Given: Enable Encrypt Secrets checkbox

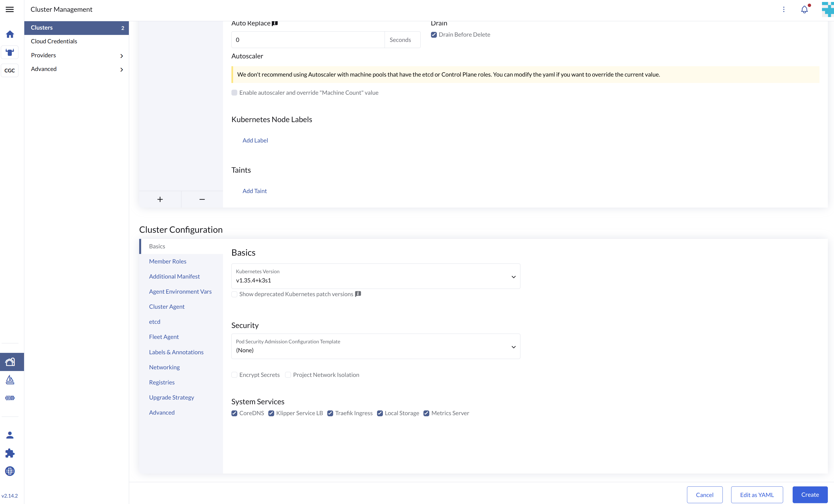Looking at the screenshot, I should 234,375.
